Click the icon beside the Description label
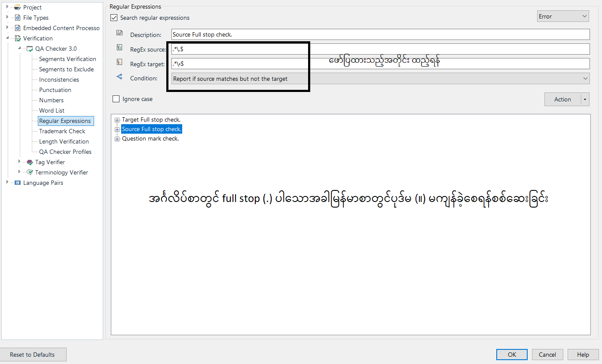The image size is (602, 364). point(119,33)
